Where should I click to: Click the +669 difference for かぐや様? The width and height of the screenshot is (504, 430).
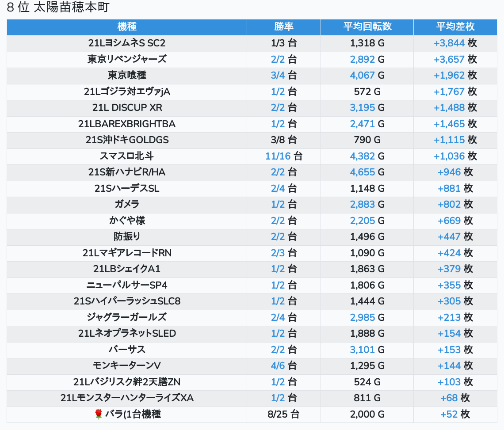click(x=449, y=221)
